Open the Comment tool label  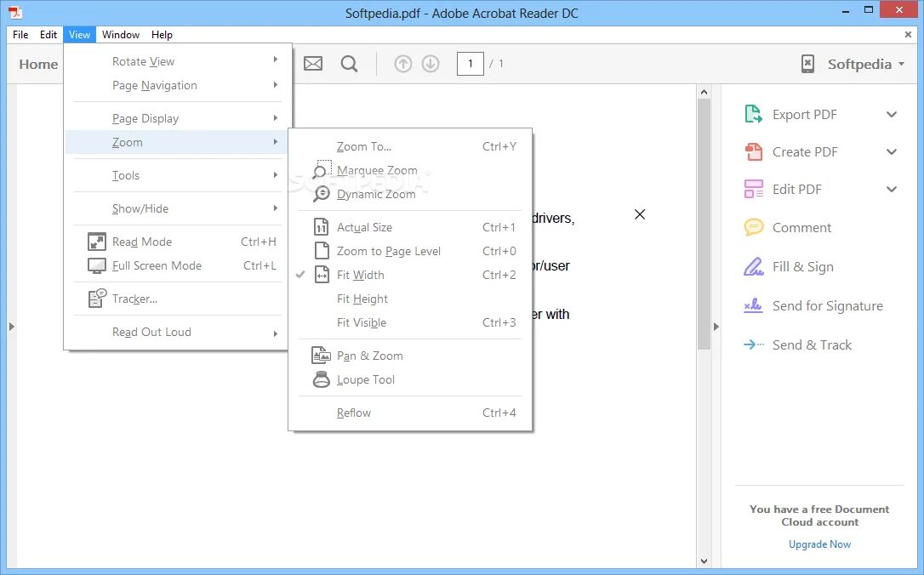[801, 227]
